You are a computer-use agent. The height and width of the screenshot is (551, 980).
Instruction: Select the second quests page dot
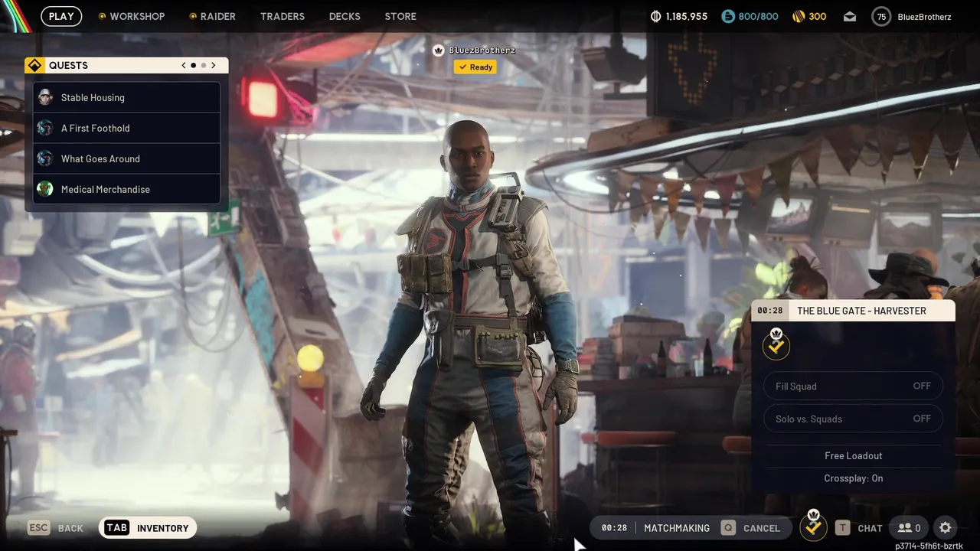(x=204, y=65)
